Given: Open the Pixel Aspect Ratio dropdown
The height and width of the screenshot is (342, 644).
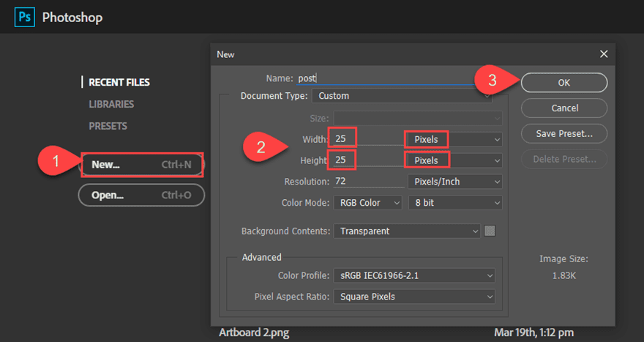Looking at the screenshot, I should pos(414,297).
